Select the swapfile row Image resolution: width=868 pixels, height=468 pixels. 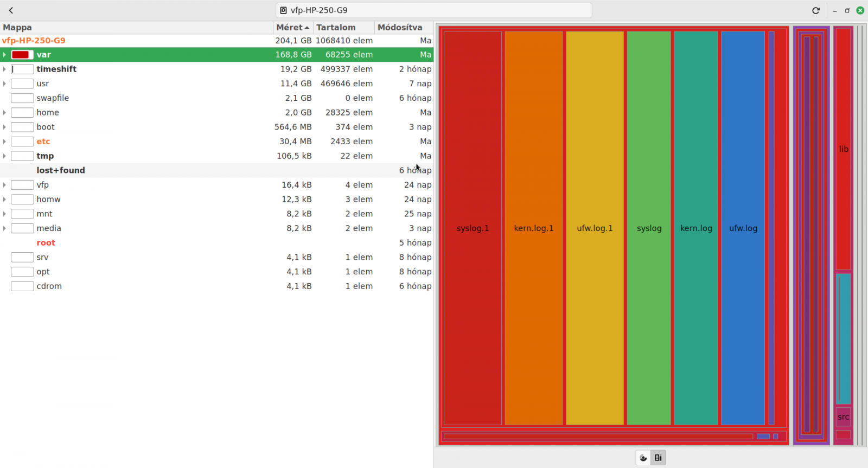217,98
